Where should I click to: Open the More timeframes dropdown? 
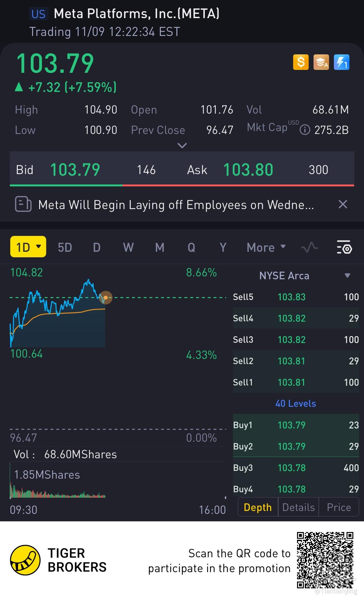point(266,248)
